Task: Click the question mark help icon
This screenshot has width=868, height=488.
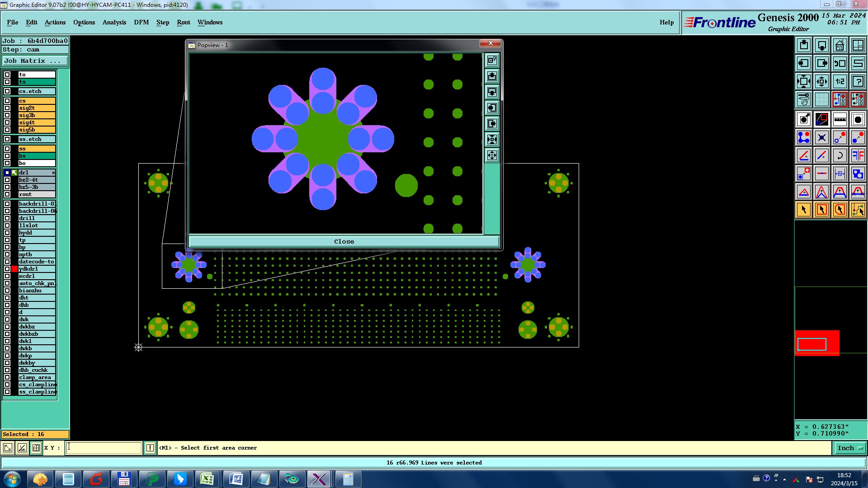Action: coord(858,81)
